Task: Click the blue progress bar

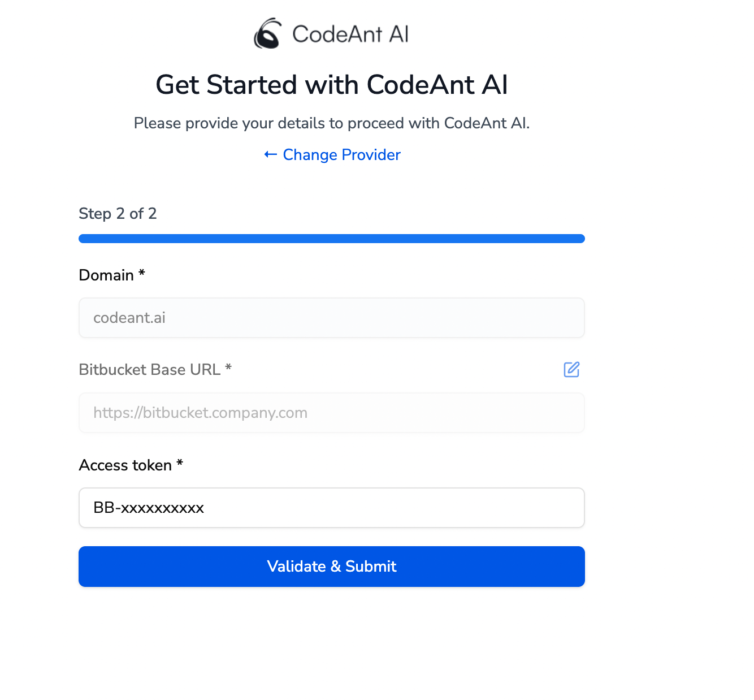Action: coord(331,238)
